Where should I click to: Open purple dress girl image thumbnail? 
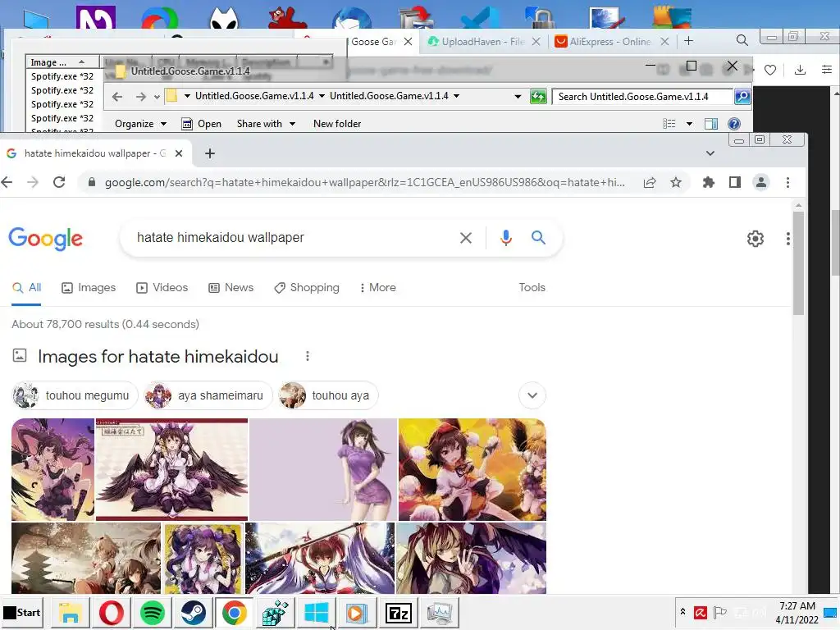pyautogui.click(x=323, y=469)
